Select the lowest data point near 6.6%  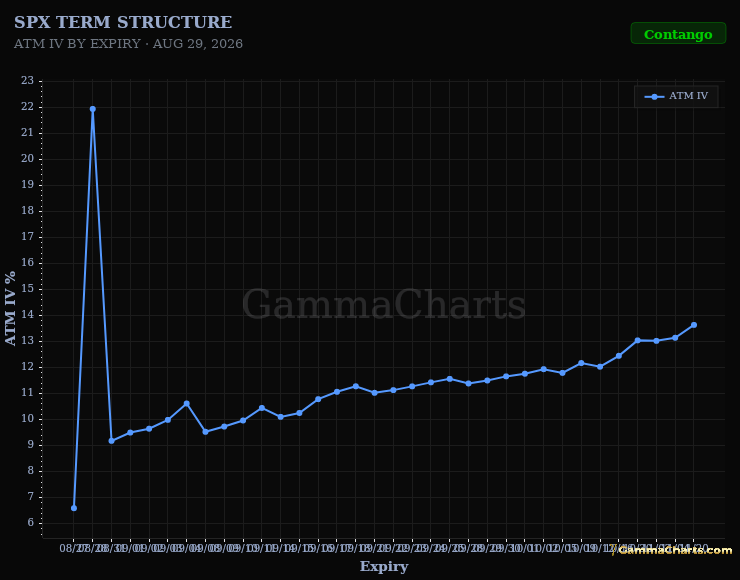click(74, 508)
